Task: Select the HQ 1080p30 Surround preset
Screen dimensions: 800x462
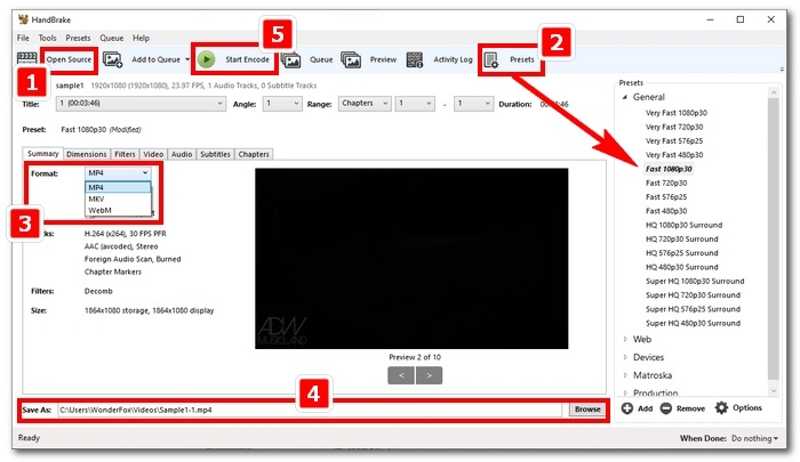Action: [x=684, y=225]
